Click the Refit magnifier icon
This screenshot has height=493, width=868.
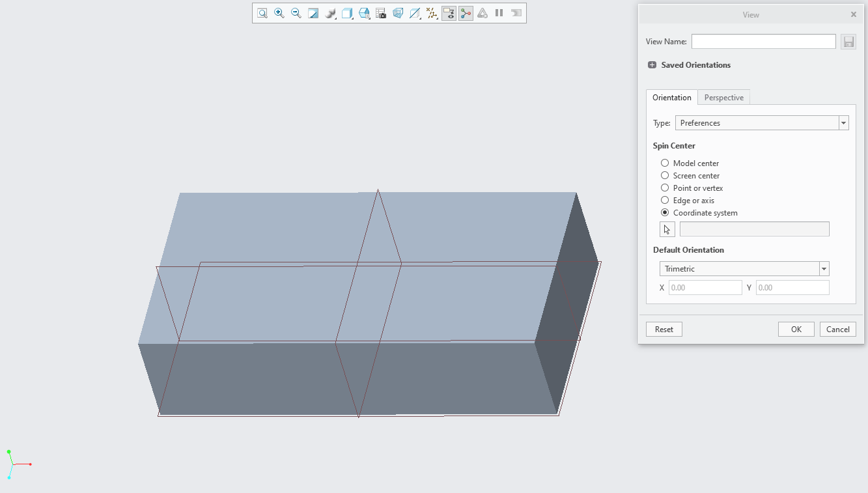(262, 13)
